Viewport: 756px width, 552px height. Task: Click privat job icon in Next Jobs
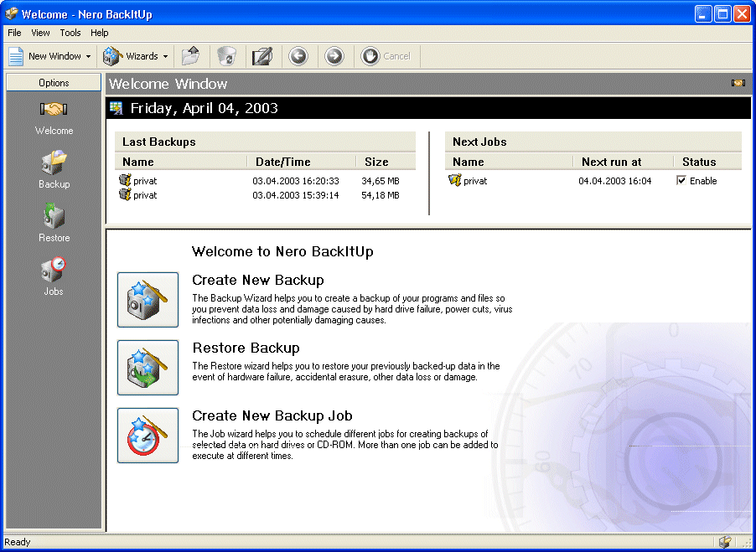point(454,180)
